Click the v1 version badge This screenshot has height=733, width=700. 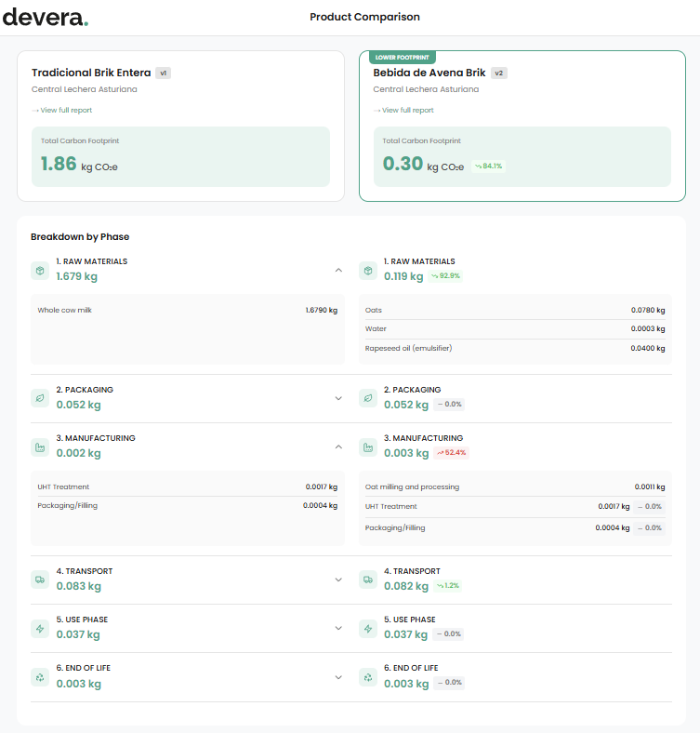[x=163, y=73]
